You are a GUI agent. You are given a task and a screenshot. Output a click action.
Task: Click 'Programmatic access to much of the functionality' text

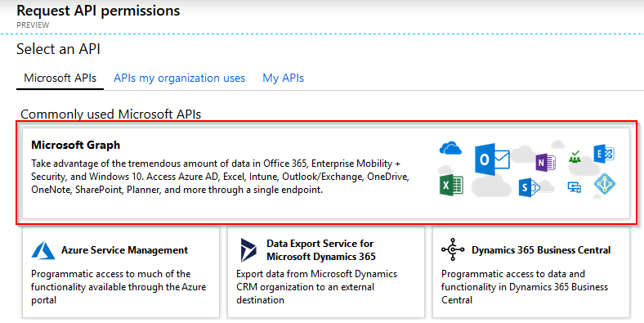click(119, 287)
